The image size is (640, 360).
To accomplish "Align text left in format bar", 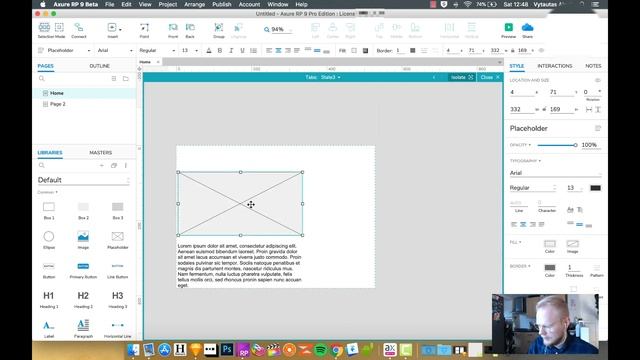I will coord(269,51).
